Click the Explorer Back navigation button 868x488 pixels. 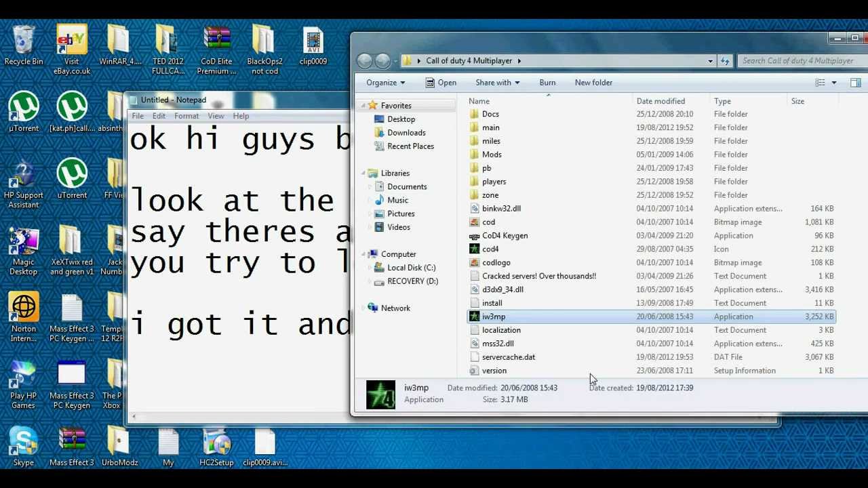point(365,61)
